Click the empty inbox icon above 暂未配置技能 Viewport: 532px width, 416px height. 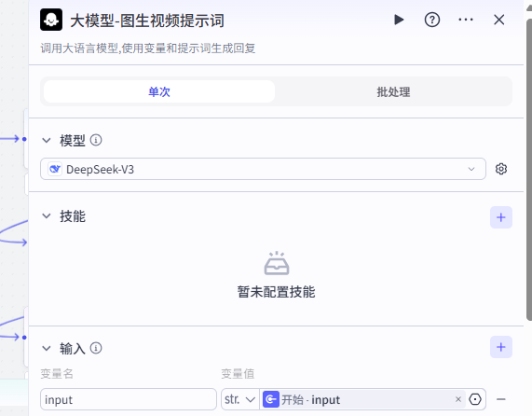click(x=277, y=263)
